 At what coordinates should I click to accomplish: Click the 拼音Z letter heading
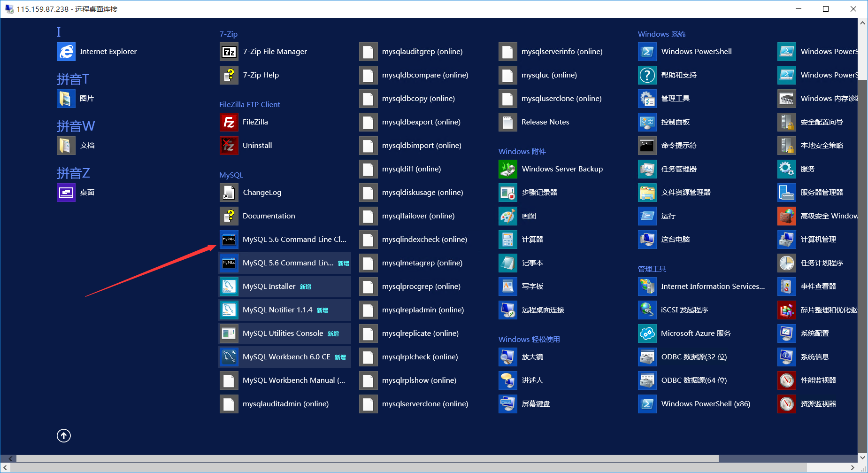click(73, 173)
